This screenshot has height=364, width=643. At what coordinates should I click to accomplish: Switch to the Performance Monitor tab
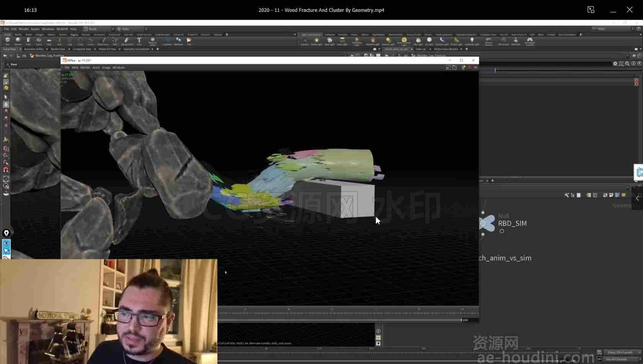446,49
